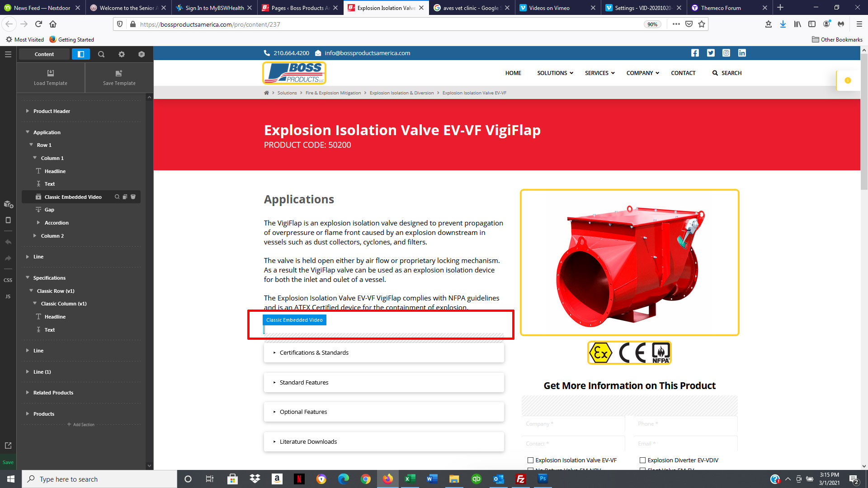Collapse Column 1 in outline
Viewport: 868px width, 488px height.
[35, 158]
